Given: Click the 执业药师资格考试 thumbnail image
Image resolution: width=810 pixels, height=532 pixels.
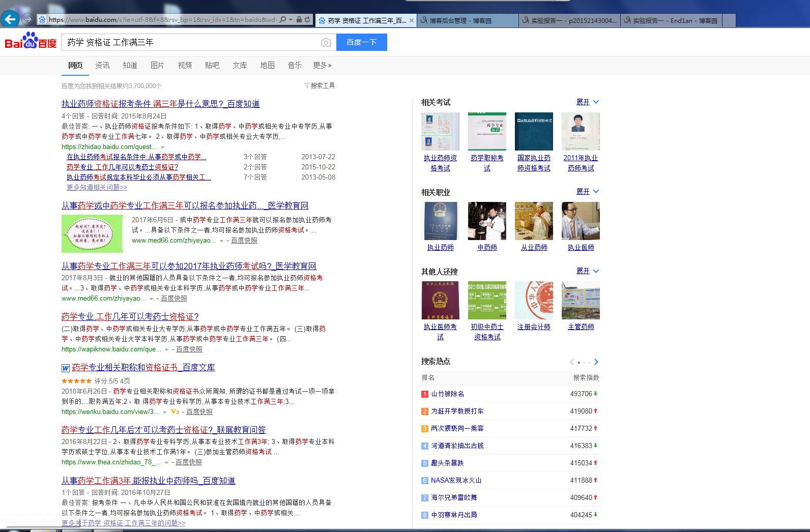Looking at the screenshot, I should click(x=440, y=131).
